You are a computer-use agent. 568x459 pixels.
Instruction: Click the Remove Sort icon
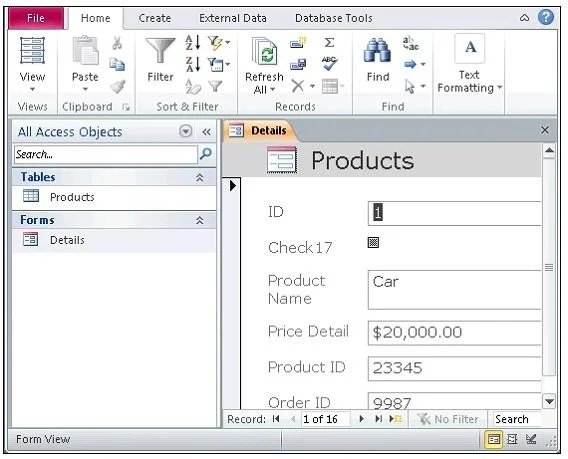[x=193, y=86]
